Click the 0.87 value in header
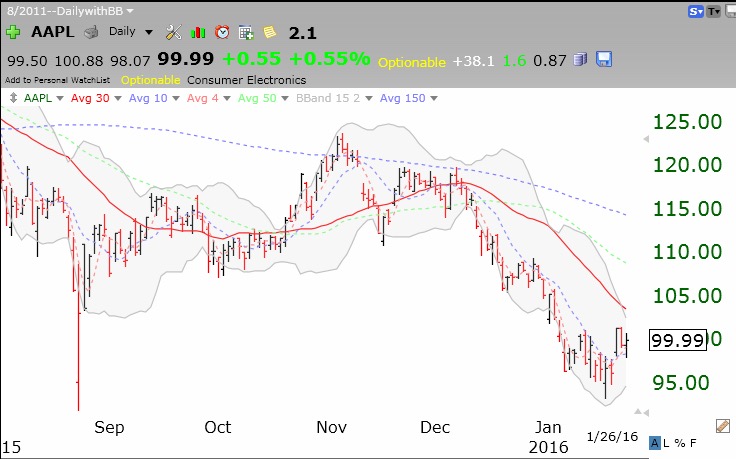736x459 pixels. (550, 61)
